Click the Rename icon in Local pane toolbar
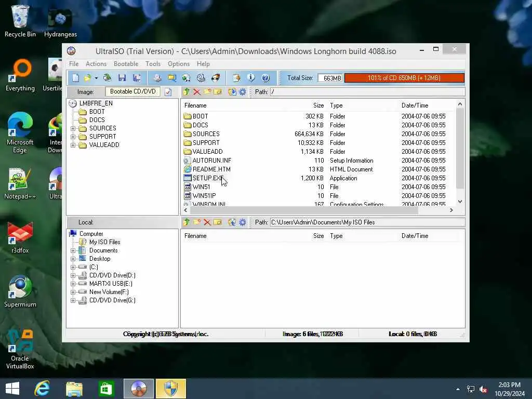 pos(218,222)
